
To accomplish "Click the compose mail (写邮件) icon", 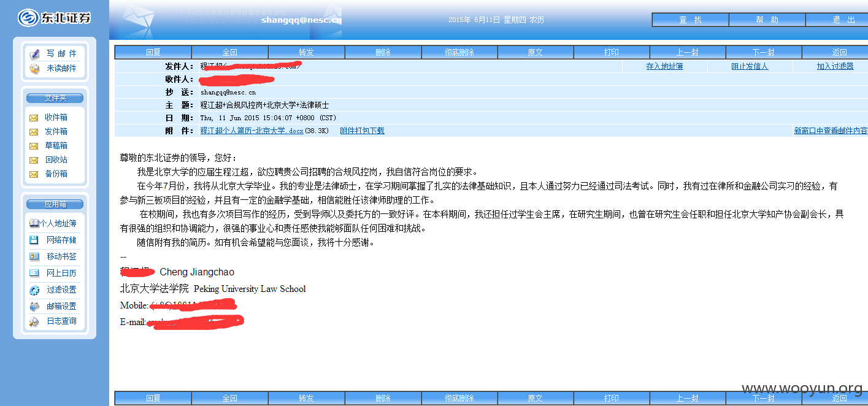I will [x=34, y=54].
